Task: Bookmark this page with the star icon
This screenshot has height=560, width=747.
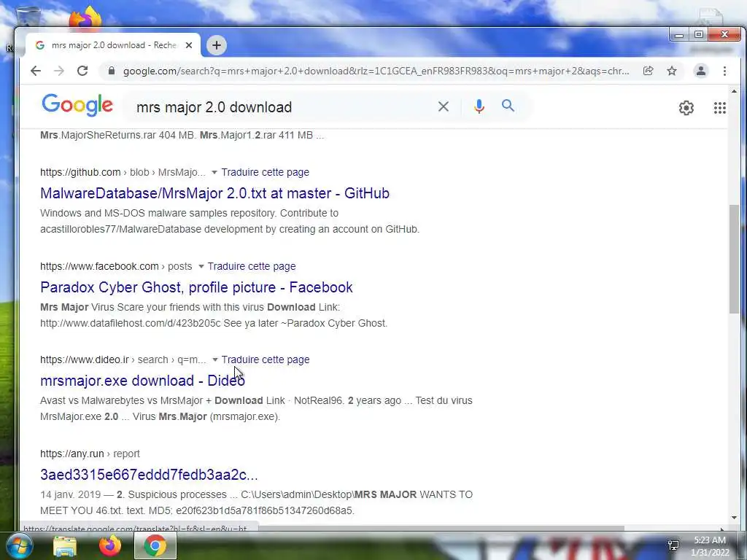Action: (x=672, y=71)
